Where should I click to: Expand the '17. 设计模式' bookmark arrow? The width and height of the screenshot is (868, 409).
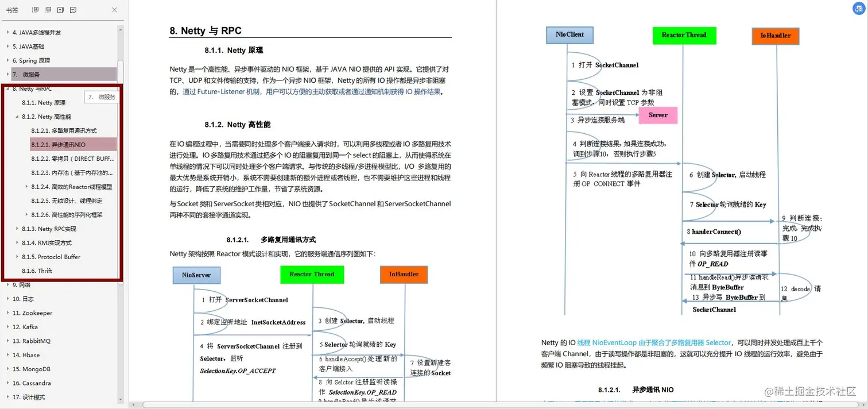7,398
